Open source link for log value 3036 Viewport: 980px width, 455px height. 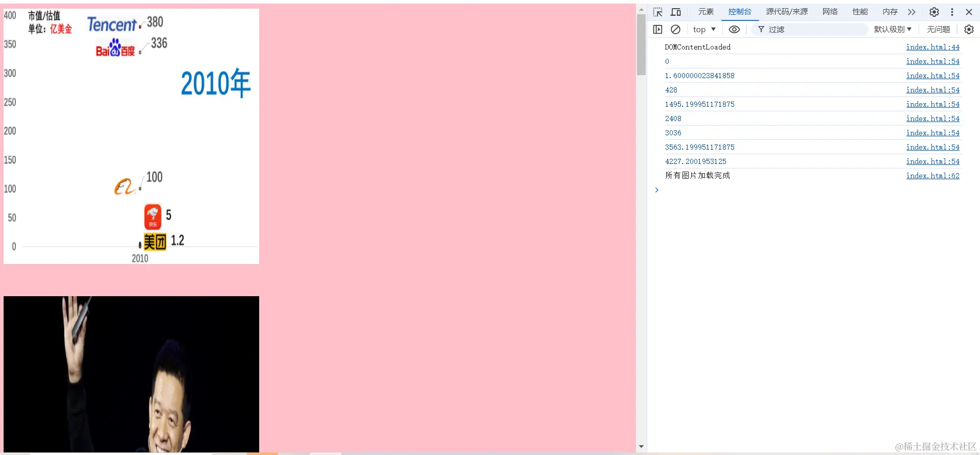tap(933, 133)
